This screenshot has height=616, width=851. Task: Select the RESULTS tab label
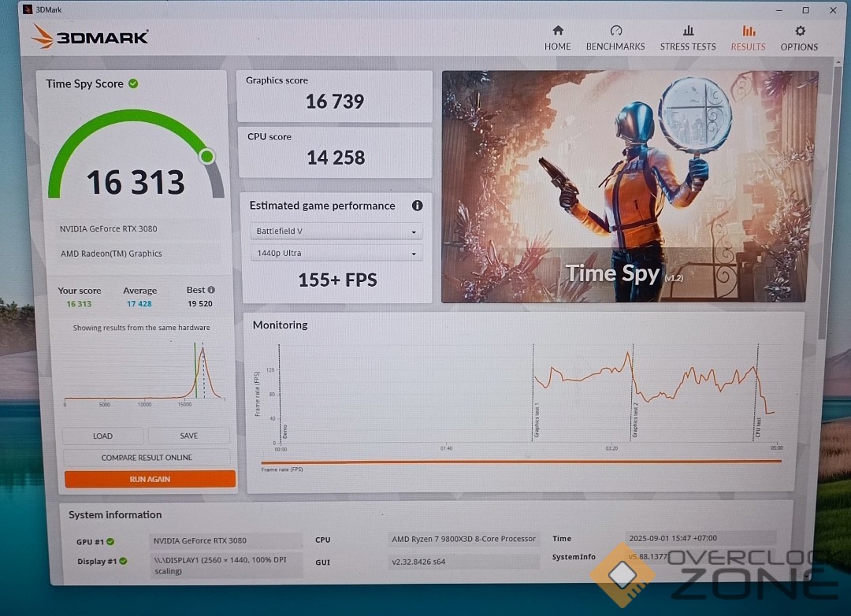[748, 46]
